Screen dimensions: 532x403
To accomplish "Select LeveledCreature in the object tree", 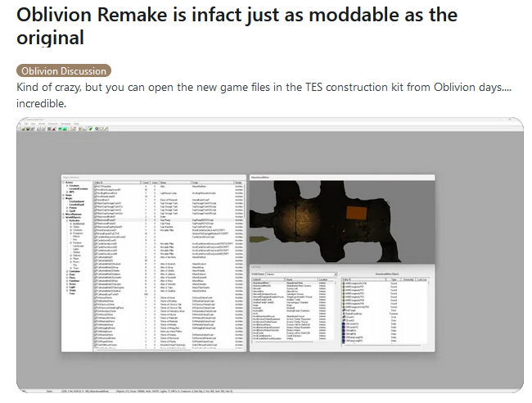I will (x=79, y=188).
